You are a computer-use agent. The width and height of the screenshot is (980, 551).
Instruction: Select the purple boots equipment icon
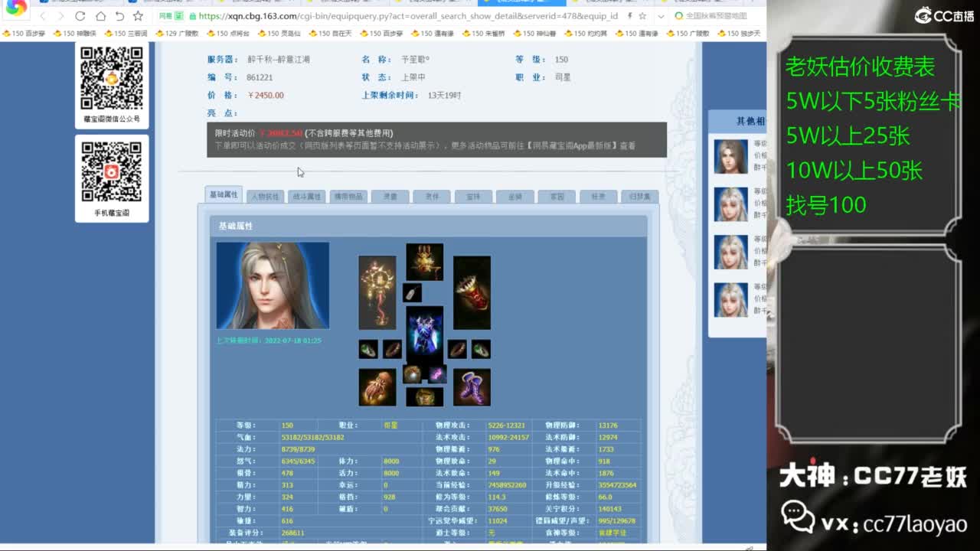(x=472, y=387)
